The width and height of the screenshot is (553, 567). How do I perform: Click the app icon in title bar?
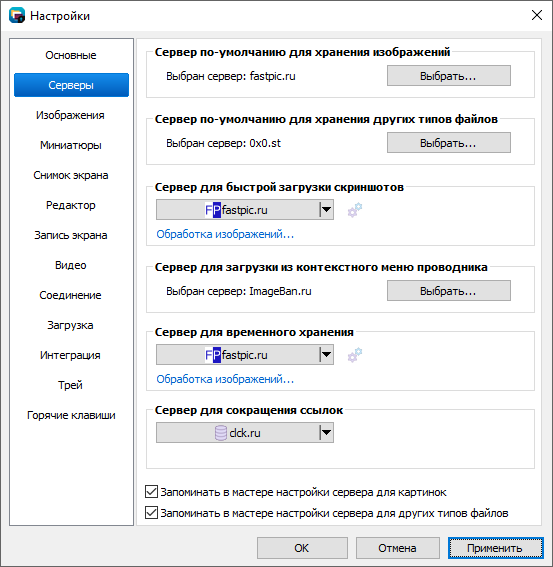click(x=17, y=16)
